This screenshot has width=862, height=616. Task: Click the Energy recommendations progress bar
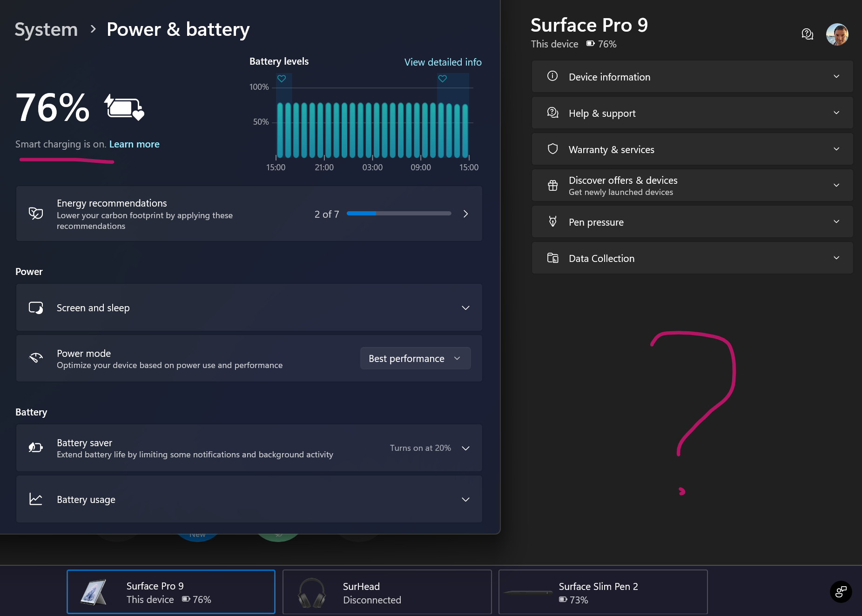(x=399, y=214)
